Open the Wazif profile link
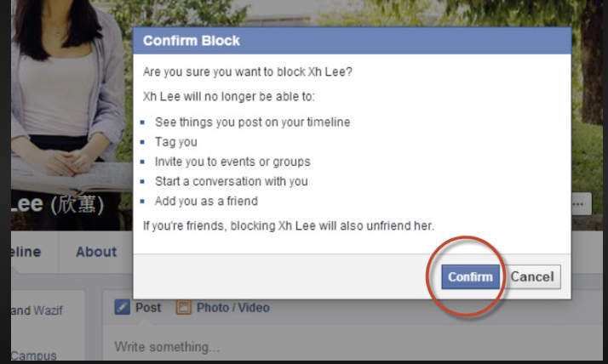The width and height of the screenshot is (608, 364). tap(48, 311)
